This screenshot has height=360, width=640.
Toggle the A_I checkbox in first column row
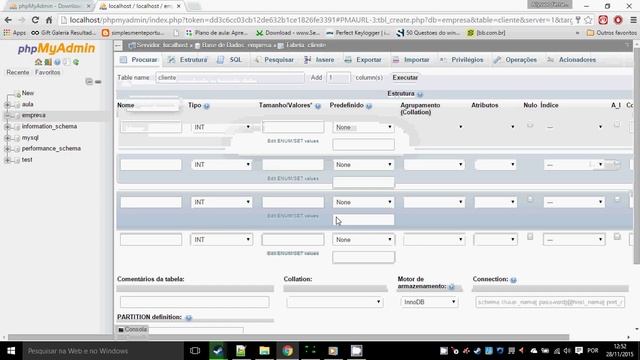[617, 124]
